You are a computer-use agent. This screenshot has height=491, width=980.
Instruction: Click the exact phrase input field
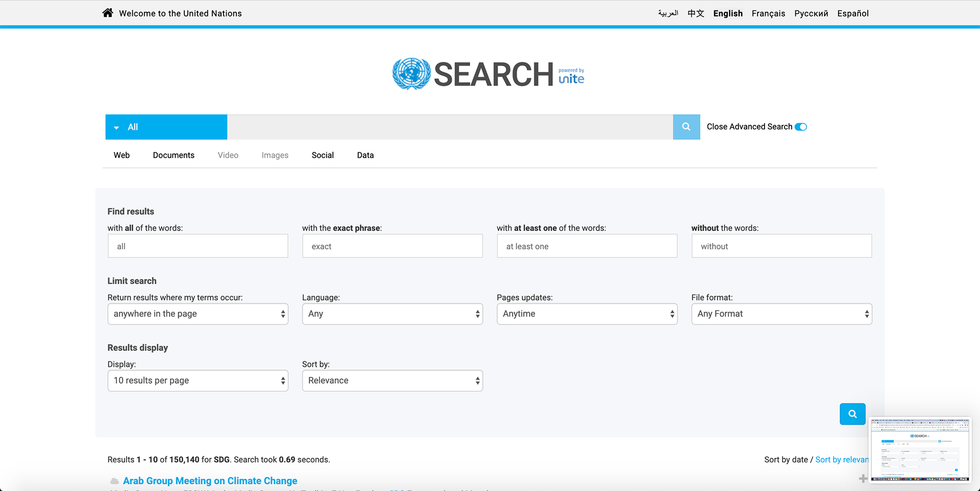coord(392,246)
